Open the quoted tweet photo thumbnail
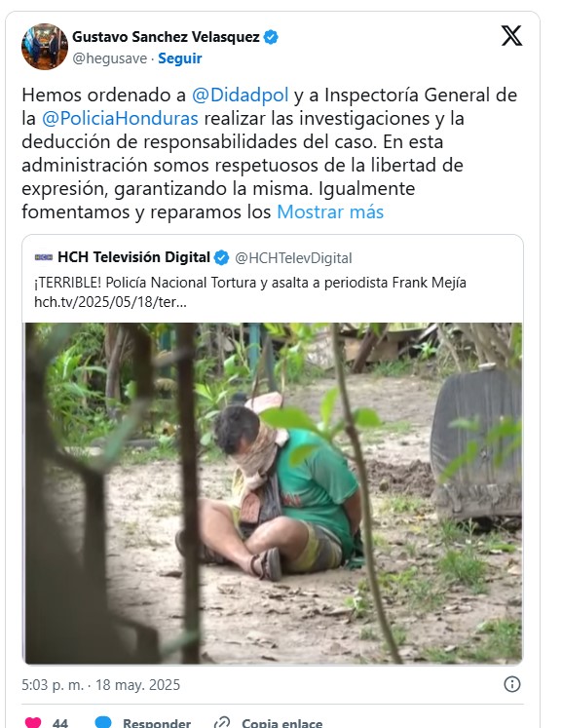The height and width of the screenshot is (728, 562). click(x=273, y=493)
